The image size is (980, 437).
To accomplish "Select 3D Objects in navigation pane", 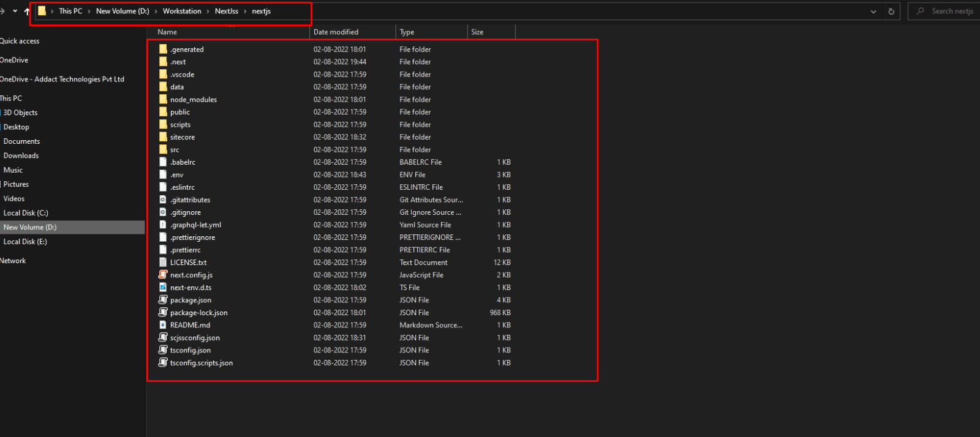I will click(x=20, y=113).
